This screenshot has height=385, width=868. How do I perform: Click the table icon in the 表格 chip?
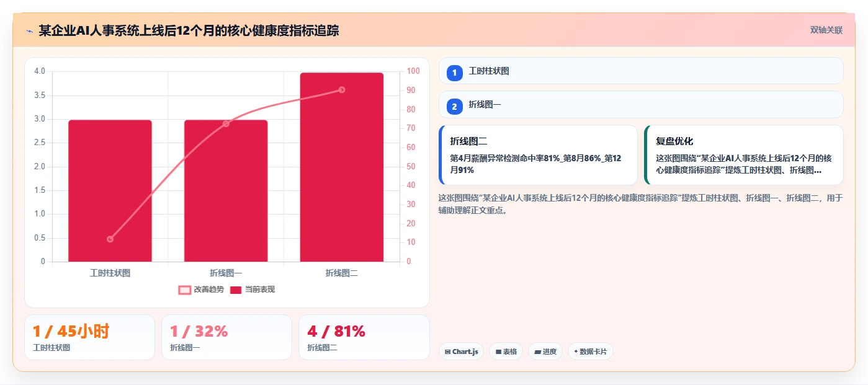pyautogui.click(x=498, y=352)
